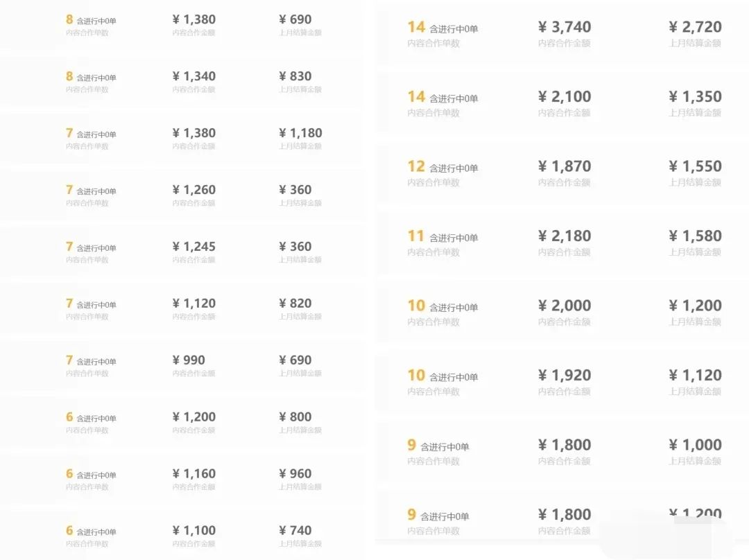Select the ¥ 1,350 settlement amount
The image size is (749, 560).
click(695, 97)
